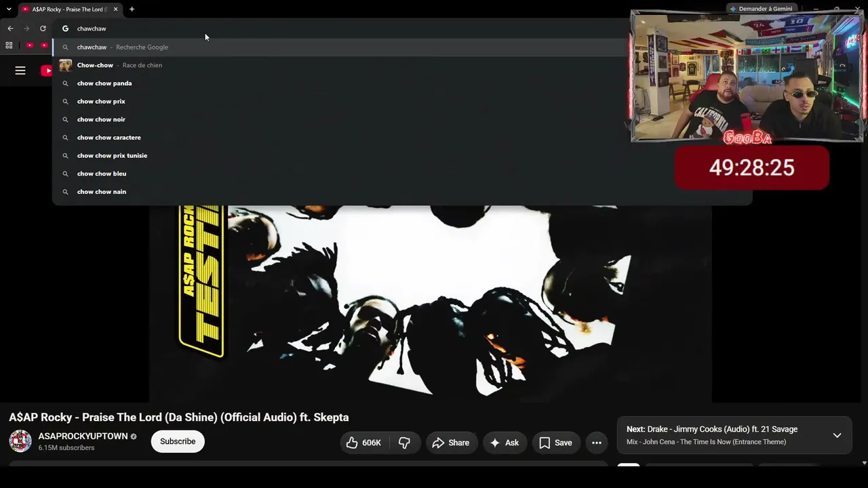868x488 pixels.
Task: Click the Demander à Gemini button
Action: 761,9
